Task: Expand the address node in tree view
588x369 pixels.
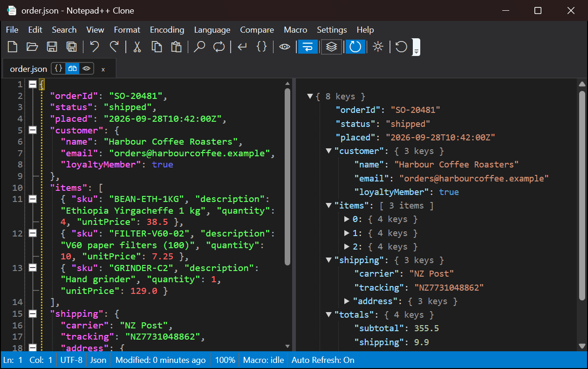Action: click(347, 301)
